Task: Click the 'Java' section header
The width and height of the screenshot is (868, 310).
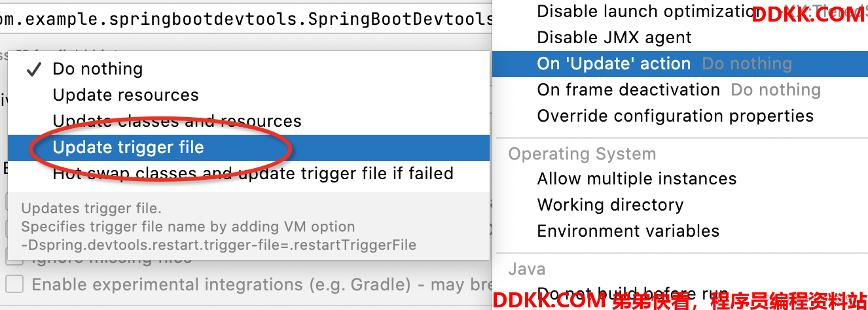Action: 527,269
